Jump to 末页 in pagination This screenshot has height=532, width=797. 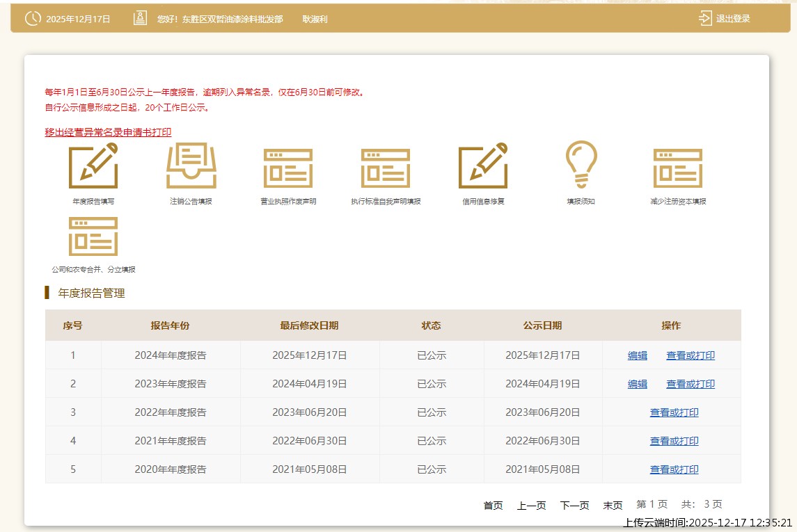pos(613,506)
